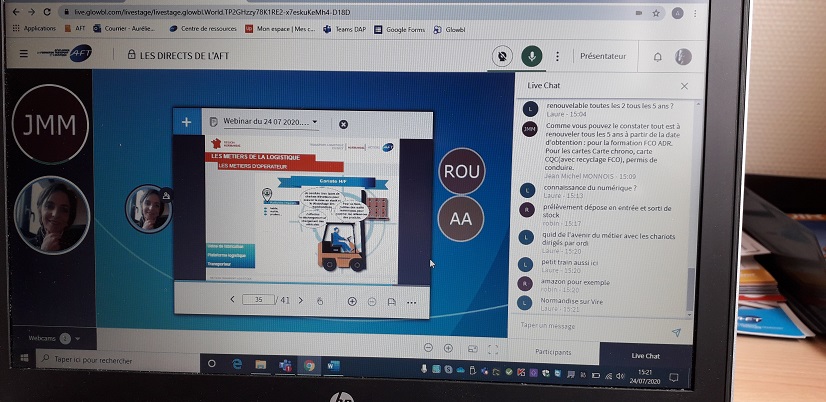Zoom out on the document slide

coord(372,302)
